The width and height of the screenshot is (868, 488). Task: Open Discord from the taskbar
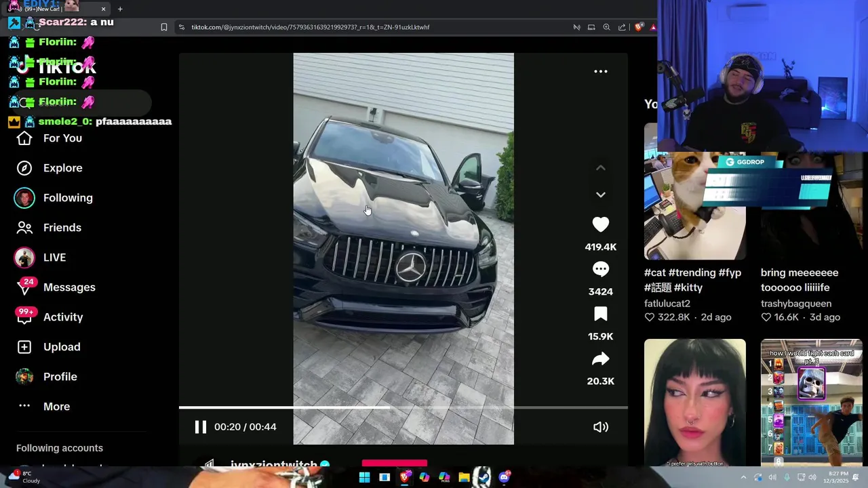point(504,477)
